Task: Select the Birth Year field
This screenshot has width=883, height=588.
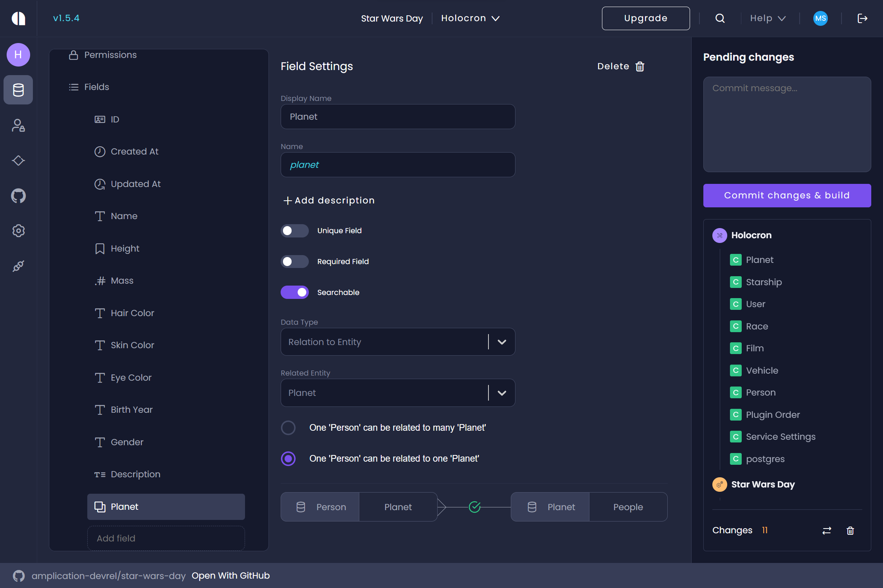Action: [x=166, y=410]
